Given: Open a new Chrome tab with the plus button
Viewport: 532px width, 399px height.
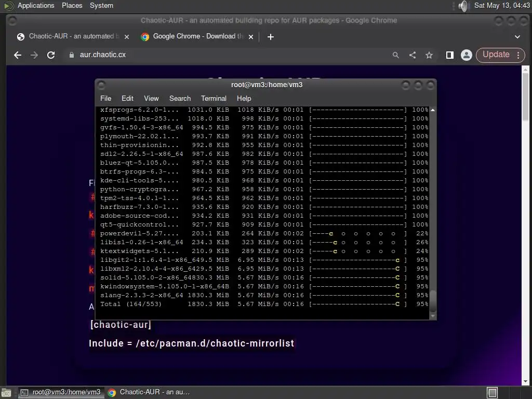Looking at the screenshot, I should point(270,37).
